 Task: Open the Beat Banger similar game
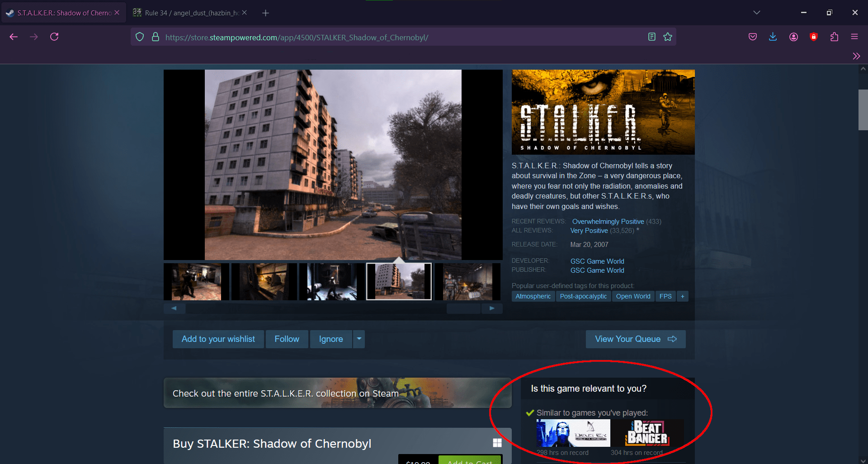pyautogui.click(x=647, y=433)
